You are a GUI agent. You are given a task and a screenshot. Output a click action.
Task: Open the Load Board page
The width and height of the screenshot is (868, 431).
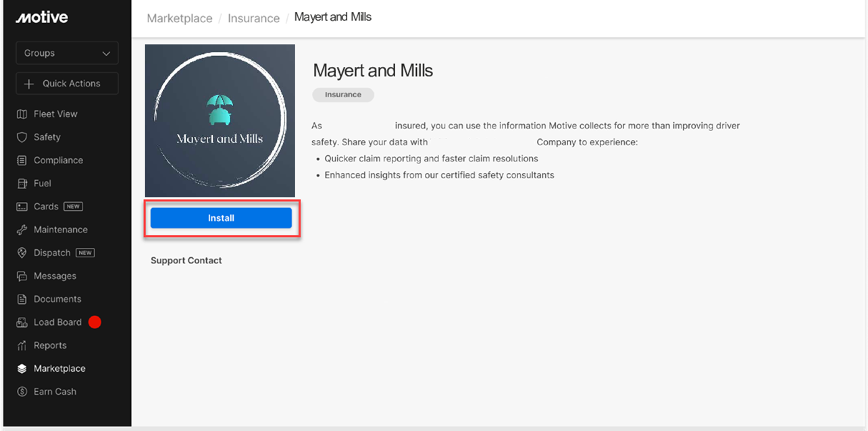57,322
